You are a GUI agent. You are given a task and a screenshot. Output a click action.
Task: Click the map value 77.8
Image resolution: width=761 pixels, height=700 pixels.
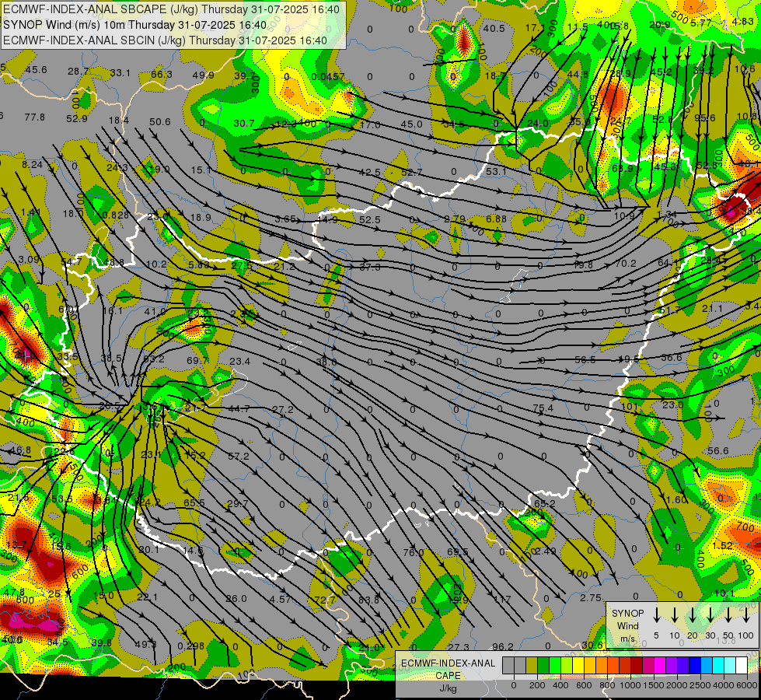[x=34, y=117]
